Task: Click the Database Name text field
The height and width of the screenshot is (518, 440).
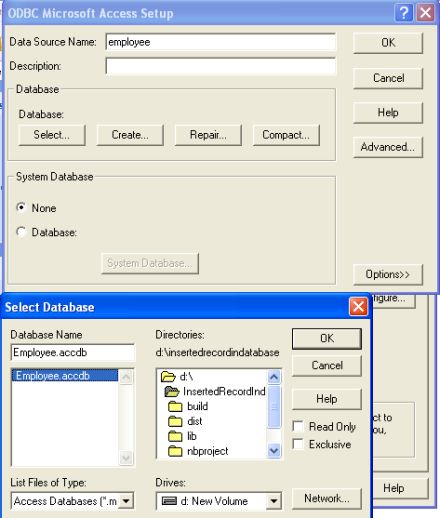Action: pyautogui.click(x=73, y=352)
